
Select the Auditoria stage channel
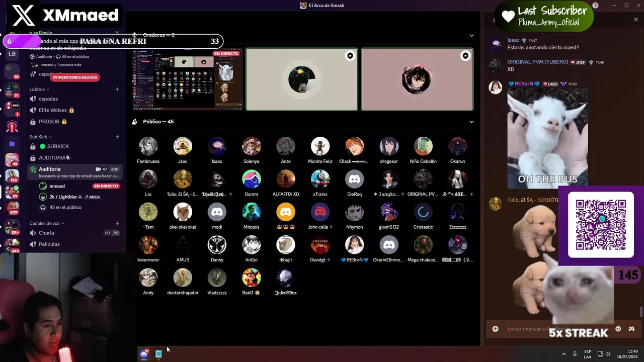[75, 172]
